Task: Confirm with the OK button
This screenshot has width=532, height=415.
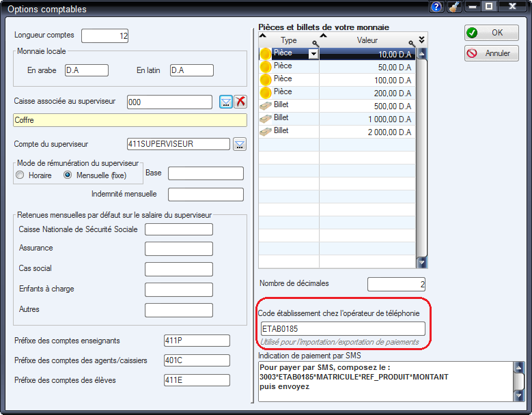Action: tap(491, 33)
